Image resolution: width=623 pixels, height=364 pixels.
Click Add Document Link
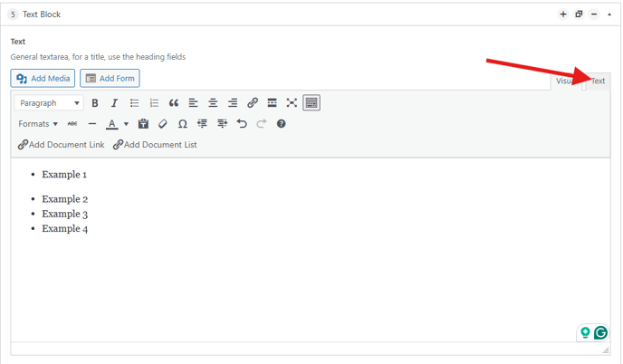[x=61, y=145]
